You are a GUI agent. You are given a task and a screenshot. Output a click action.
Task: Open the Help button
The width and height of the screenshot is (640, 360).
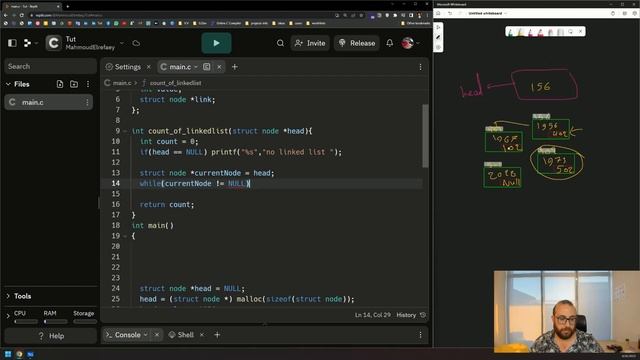pos(51,336)
